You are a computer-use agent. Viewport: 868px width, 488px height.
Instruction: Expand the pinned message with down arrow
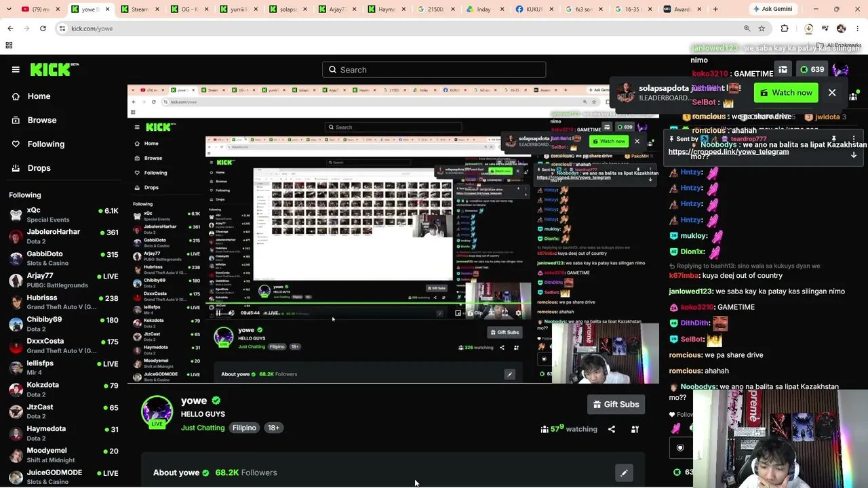tap(854, 155)
